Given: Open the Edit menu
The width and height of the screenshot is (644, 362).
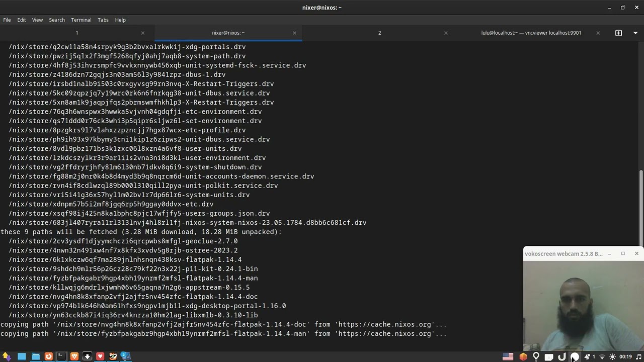Looking at the screenshot, I should click(x=22, y=20).
